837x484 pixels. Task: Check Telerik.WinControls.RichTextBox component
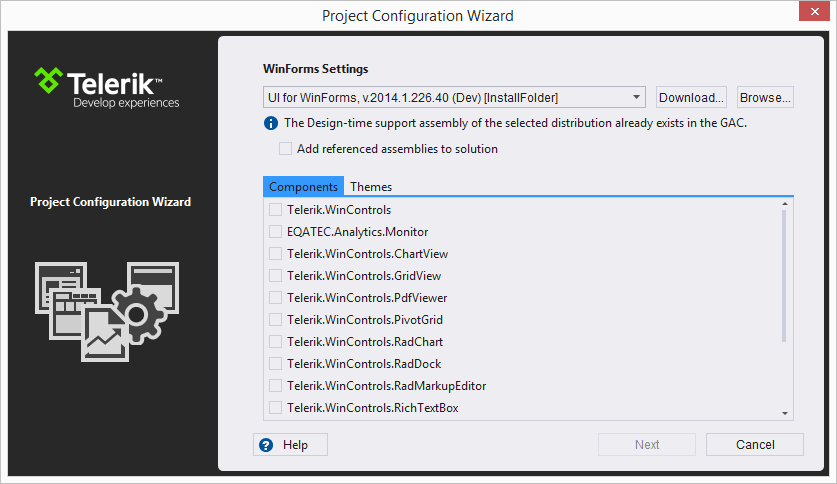click(275, 408)
